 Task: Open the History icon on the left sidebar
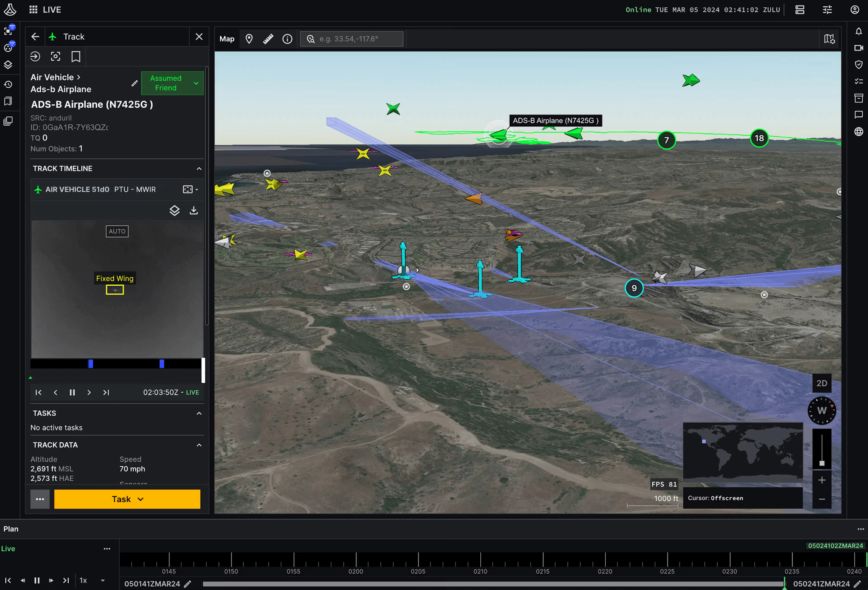click(9, 84)
